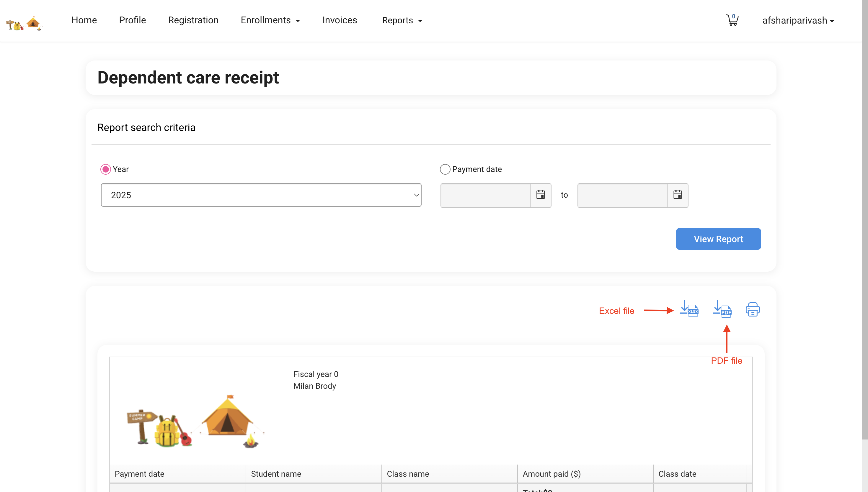Go to the Home page
The width and height of the screenshot is (868, 492).
coord(84,20)
